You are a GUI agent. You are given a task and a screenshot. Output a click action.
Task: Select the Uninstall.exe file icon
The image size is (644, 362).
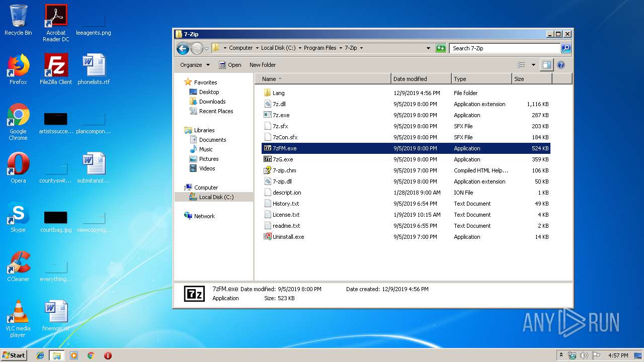click(268, 237)
